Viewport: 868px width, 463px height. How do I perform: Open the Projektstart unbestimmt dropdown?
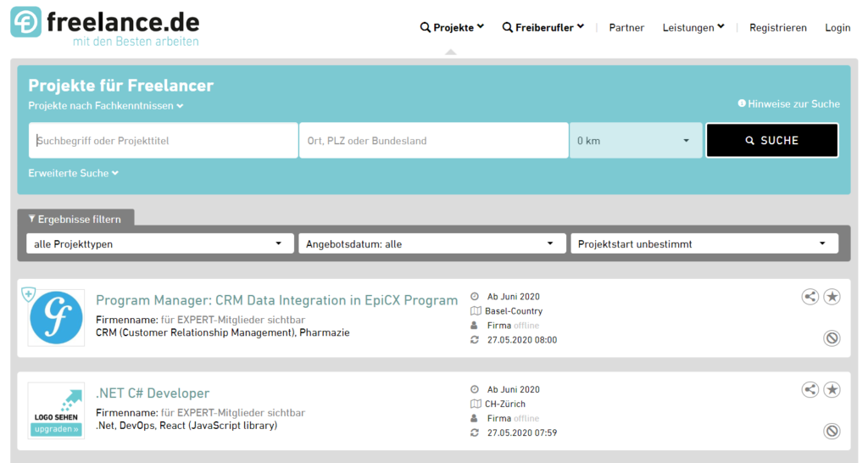pyautogui.click(x=704, y=244)
